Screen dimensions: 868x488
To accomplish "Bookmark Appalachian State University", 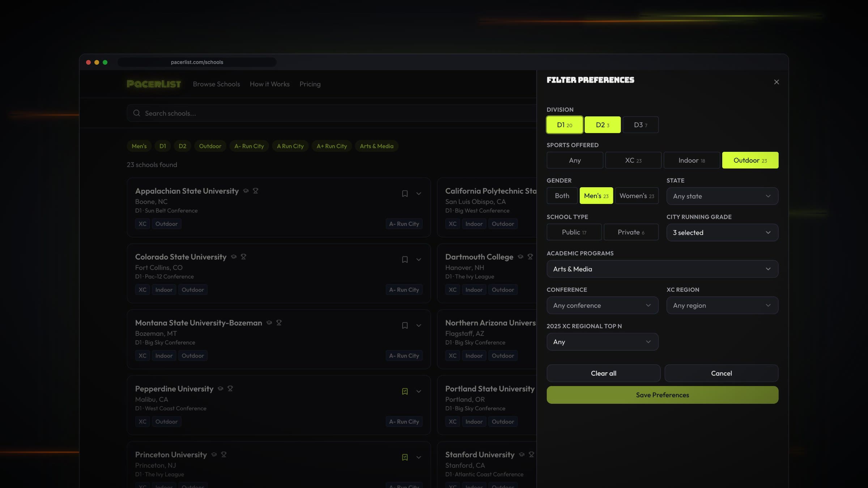I will pos(405,193).
